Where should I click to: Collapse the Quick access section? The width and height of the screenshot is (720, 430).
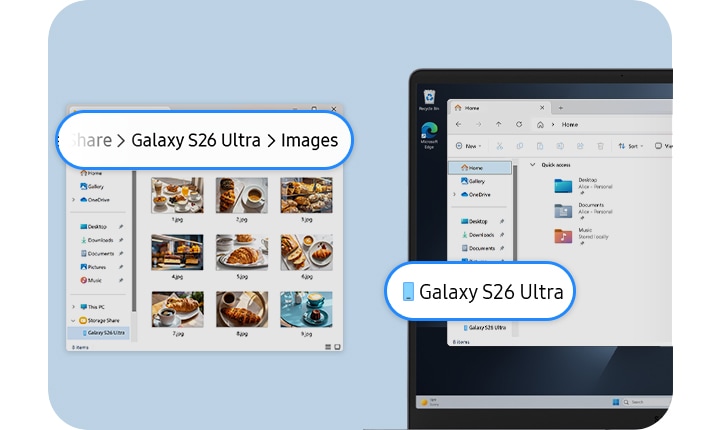click(533, 164)
